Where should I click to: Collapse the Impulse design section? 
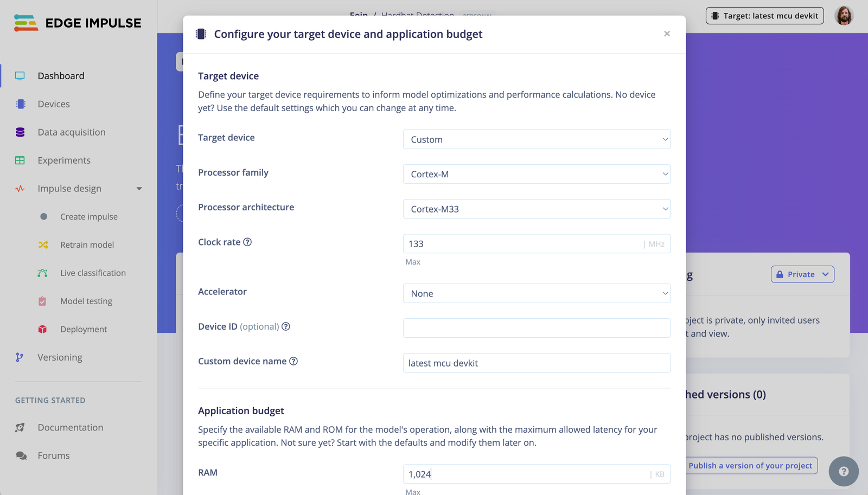139,188
